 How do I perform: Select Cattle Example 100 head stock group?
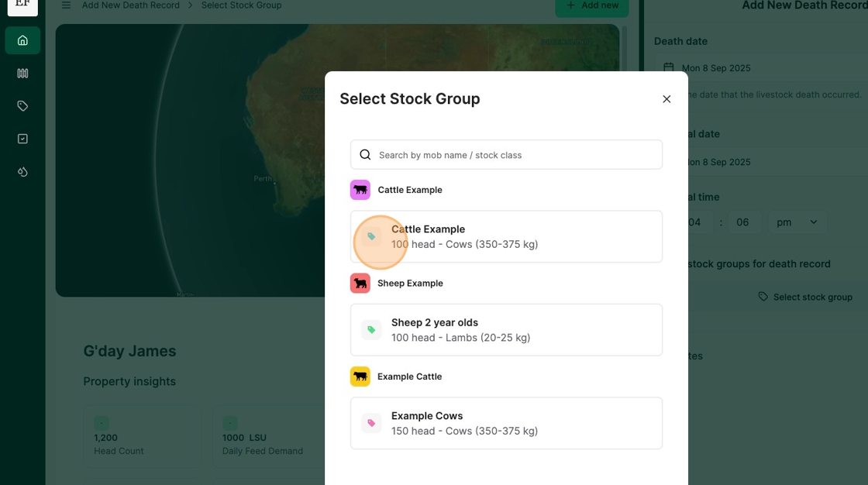506,236
